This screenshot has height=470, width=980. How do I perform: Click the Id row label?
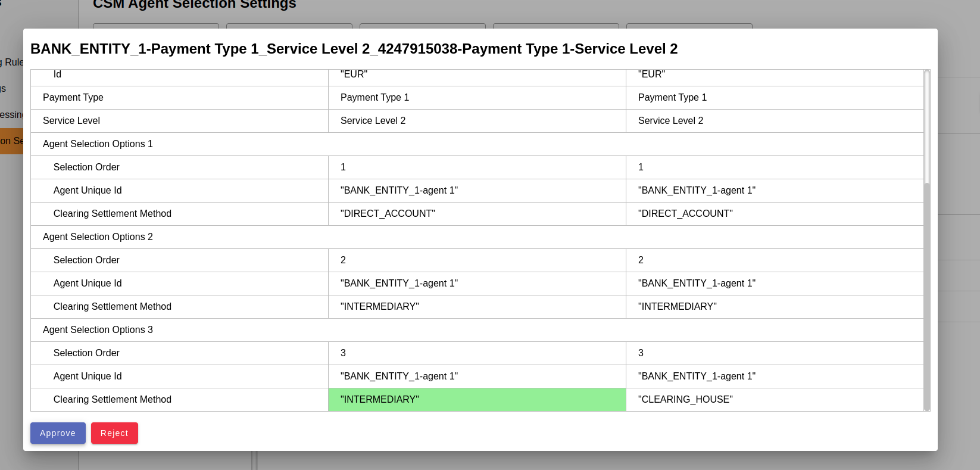pos(57,75)
